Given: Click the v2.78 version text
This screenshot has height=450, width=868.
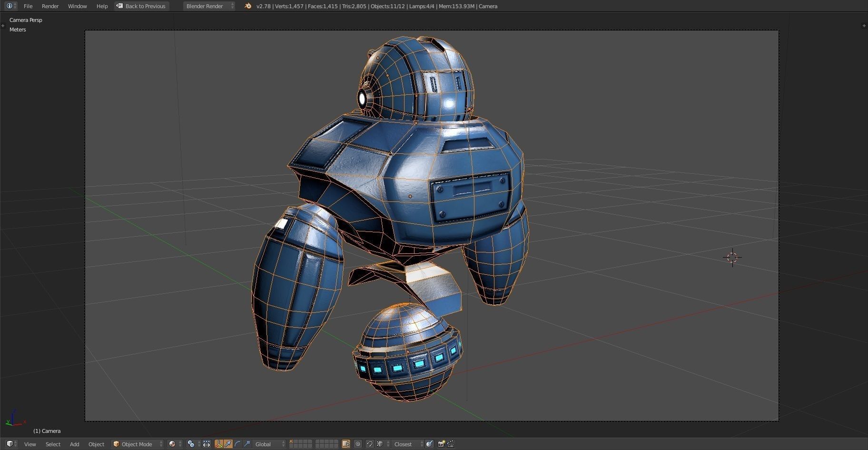Looking at the screenshot, I should [x=263, y=6].
